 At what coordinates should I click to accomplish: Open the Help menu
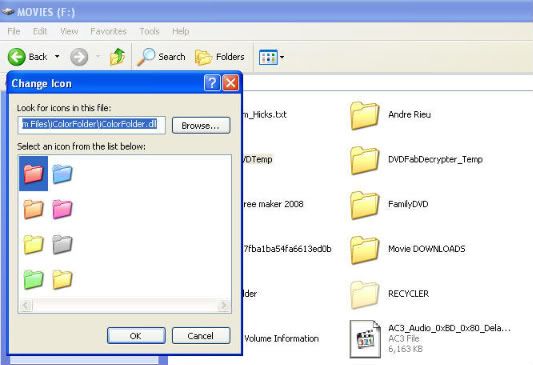pyautogui.click(x=180, y=31)
